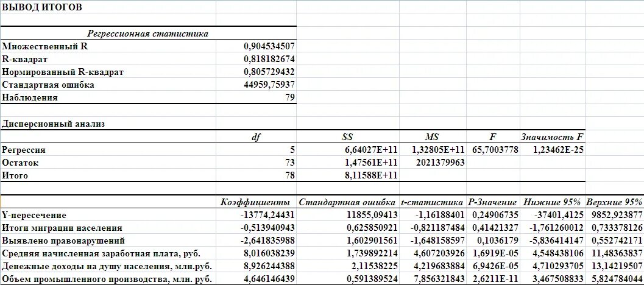Click the t-statistic -1,16188401
This screenshot has width=644, height=285.
[x=441, y=215]
